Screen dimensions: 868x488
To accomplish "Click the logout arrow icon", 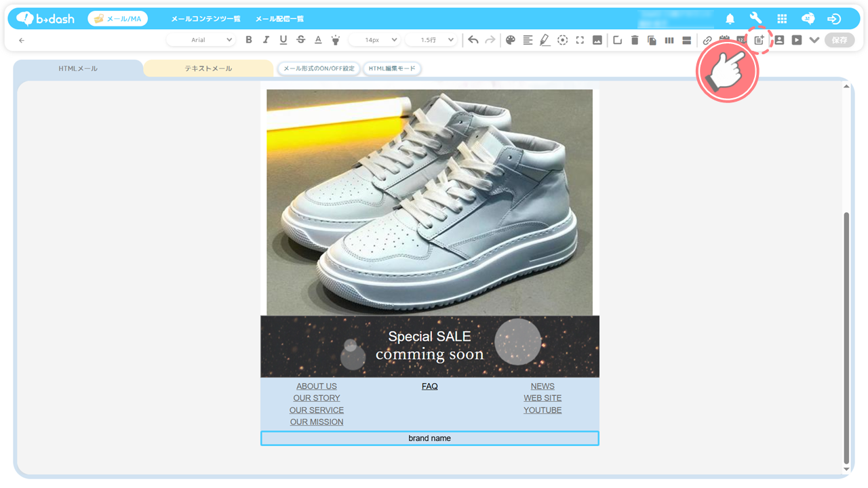I will 834,19.
